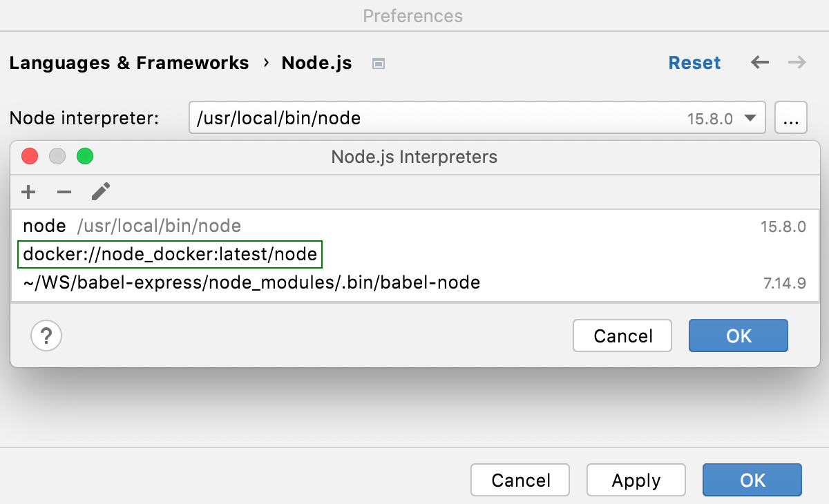Edit interpreter with the pencil icon
Viewport: 829px width, 504px height.
pyautogui.click(x=100, y=192)
